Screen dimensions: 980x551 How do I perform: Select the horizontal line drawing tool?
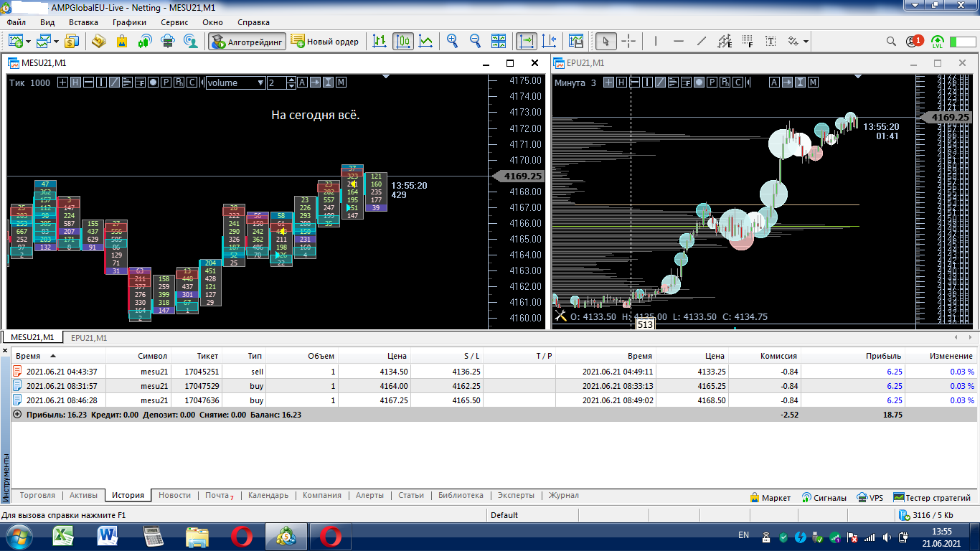[x=679, y=42]
